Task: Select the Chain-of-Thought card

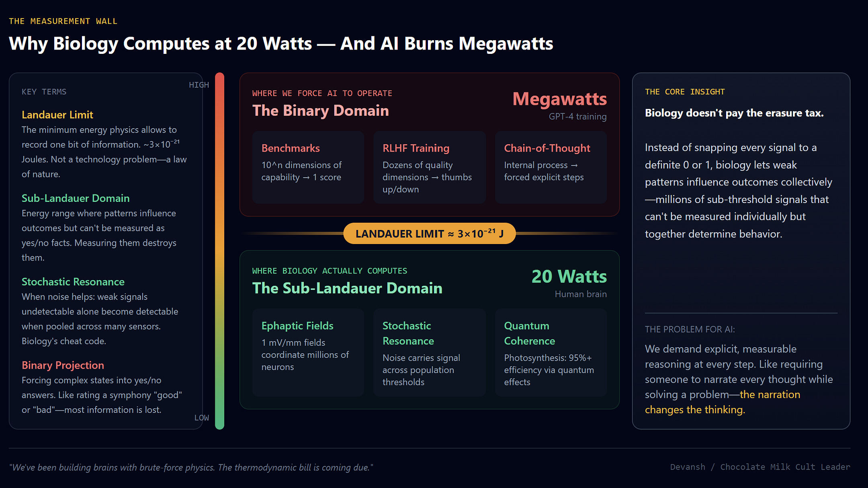Action: pos(551,167)
